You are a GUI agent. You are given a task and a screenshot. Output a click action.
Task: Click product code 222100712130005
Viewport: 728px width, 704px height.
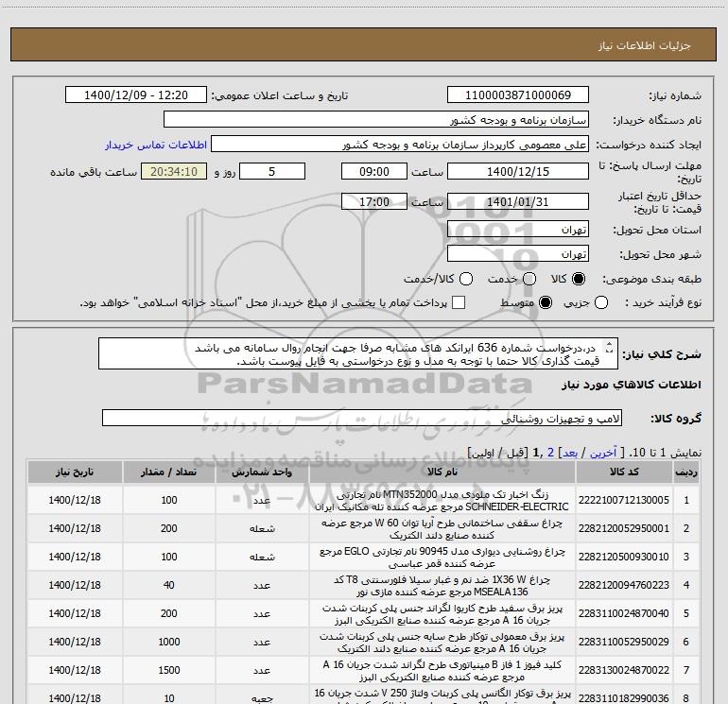[x=624, y=500]
